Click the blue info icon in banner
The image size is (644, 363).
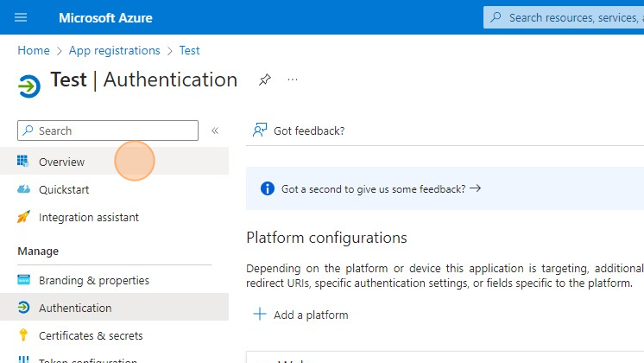click(268, 188)
